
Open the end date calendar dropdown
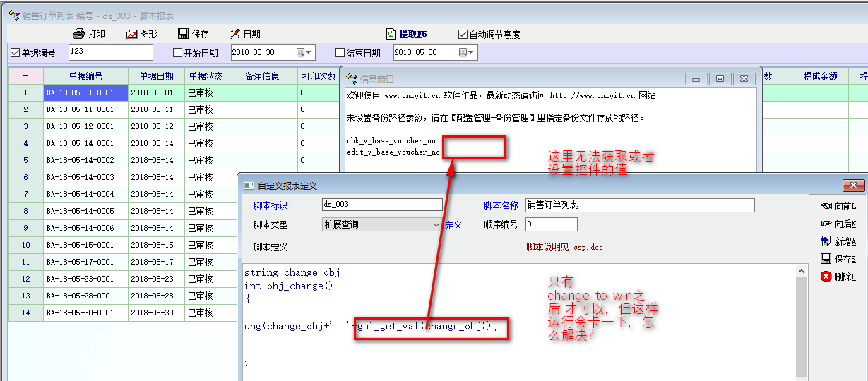click(x=466, y=53)
